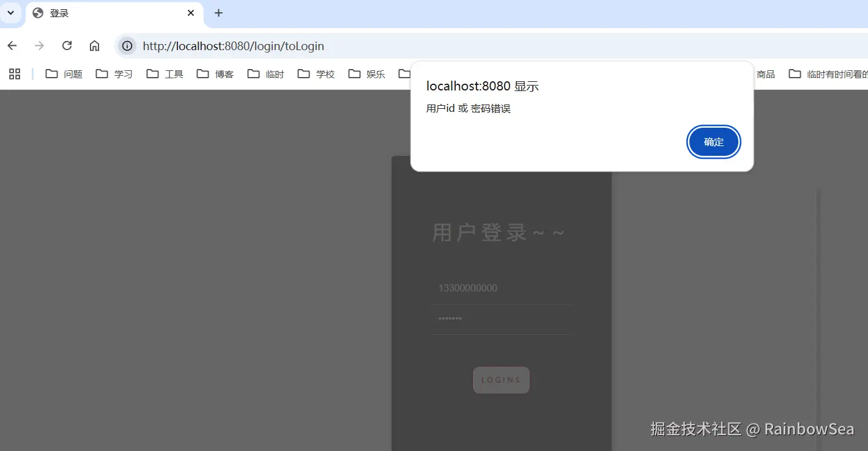Open the tab search dropdown arrow

(x=10, y=13)
